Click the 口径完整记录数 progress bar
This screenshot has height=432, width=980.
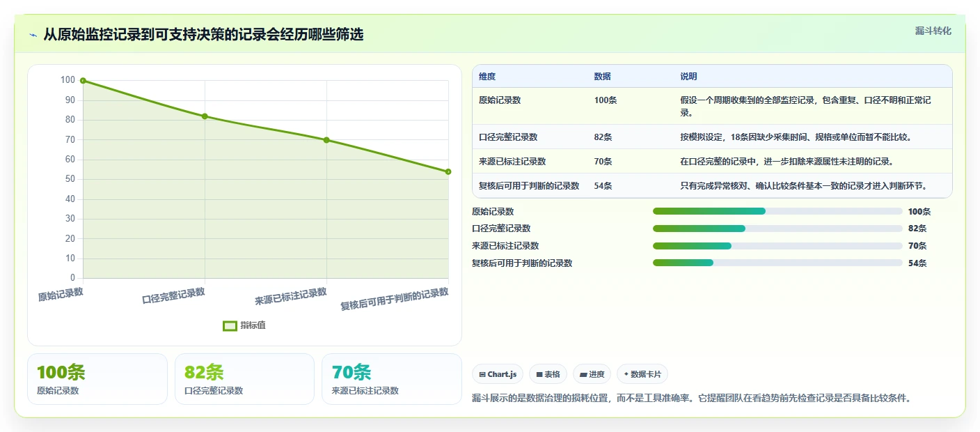[x=777, y=229]
